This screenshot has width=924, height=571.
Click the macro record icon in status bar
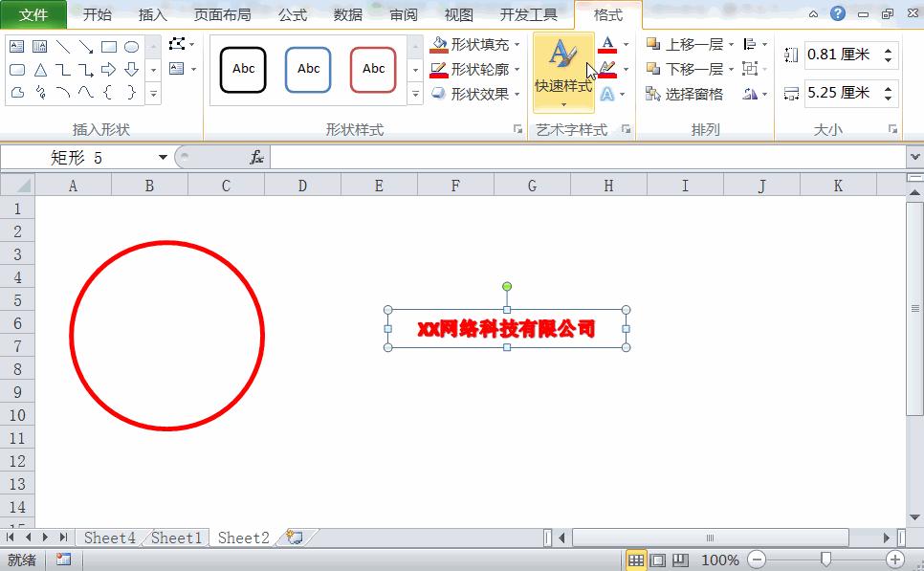63,560
